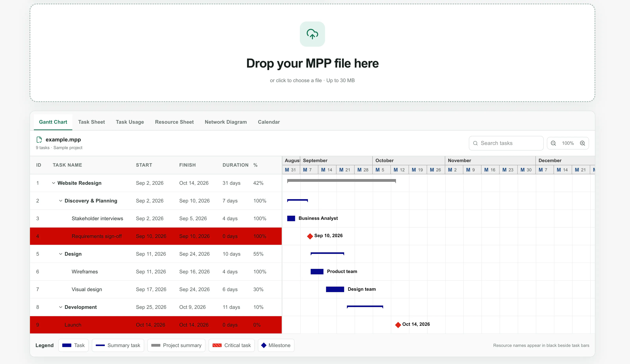This screenshot has width=630, height=364.
Task: Click the Design team resource label
Action: click(362, 289)
